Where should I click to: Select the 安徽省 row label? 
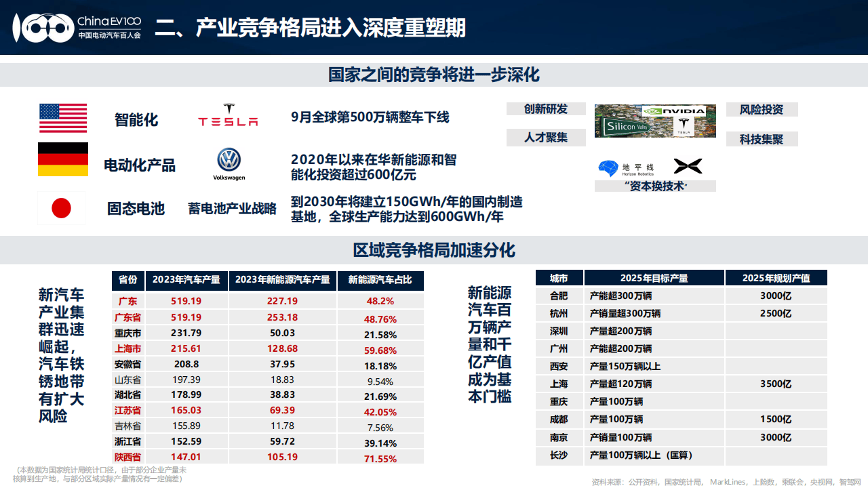[127, 365]
